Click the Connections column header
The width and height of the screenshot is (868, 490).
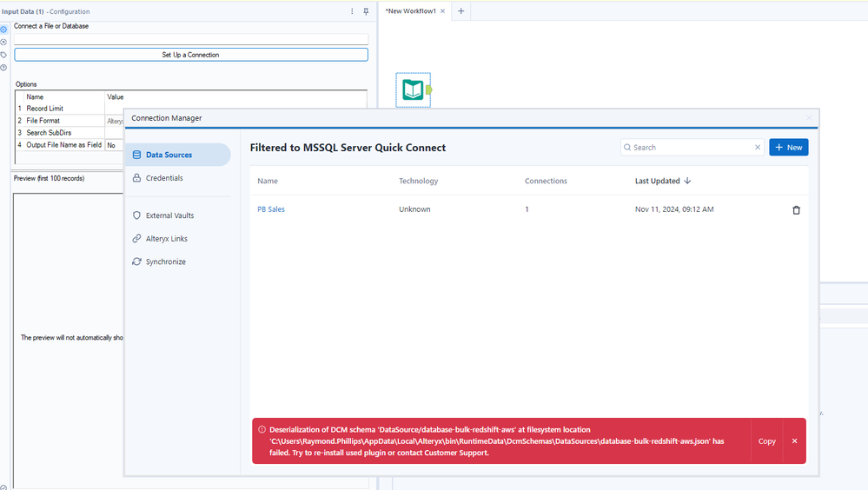tap(546, 181)
